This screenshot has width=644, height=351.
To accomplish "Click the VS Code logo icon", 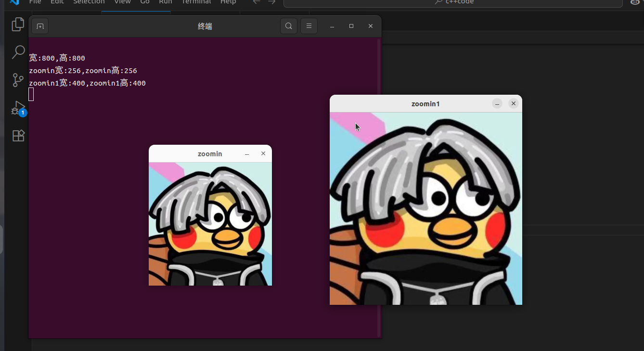I will [14, 2].
